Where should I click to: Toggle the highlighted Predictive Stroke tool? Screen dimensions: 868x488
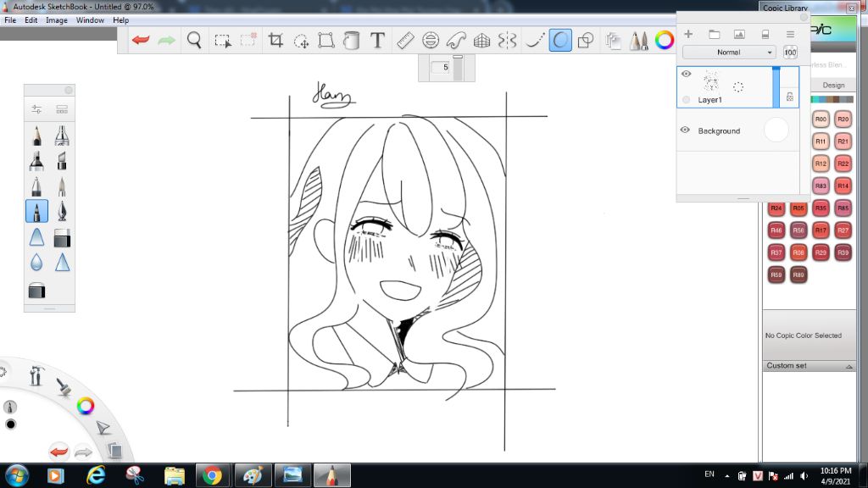560,40
